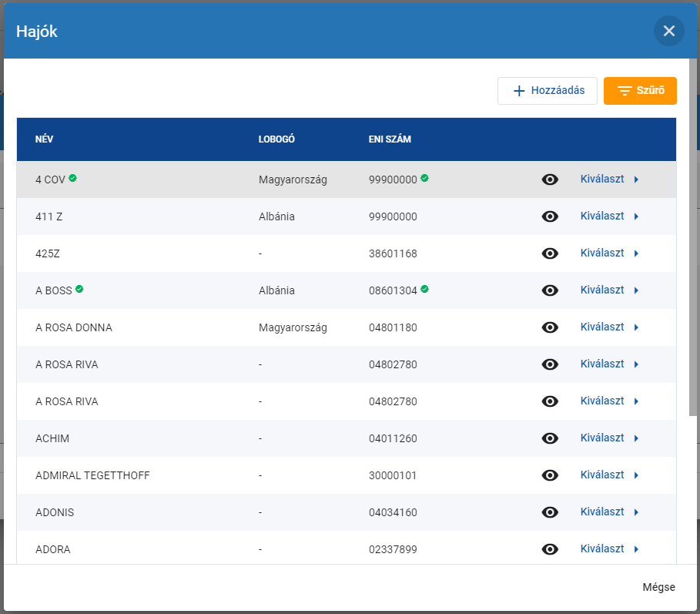Screen dimensions: 700x614
Task: Click Mégse to cancel the dialog
Action: pyautogui.click(x=658, y=587)
